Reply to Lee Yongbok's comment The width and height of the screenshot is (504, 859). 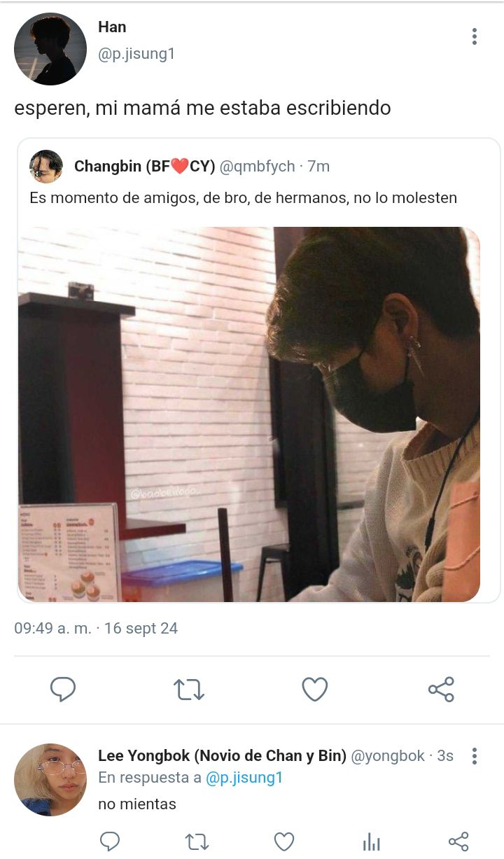click(x=110, y=841)
